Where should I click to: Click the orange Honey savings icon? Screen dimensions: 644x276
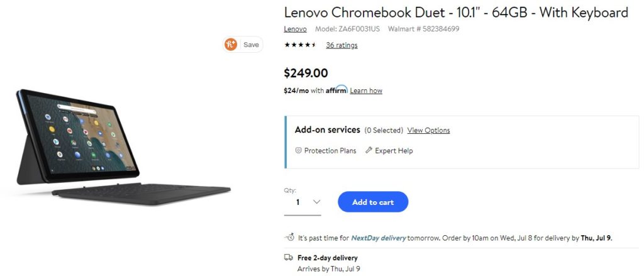(231, 45)
